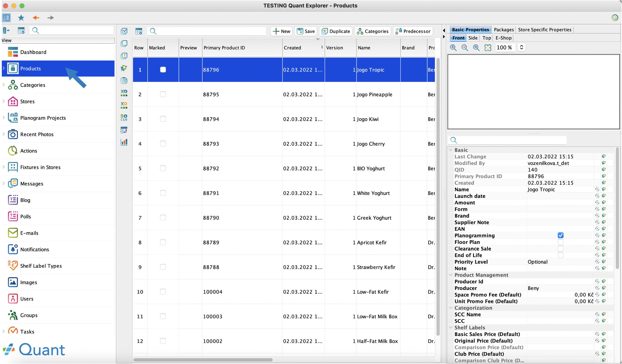Open table settings icon in left sidebar

pos(21,31)
